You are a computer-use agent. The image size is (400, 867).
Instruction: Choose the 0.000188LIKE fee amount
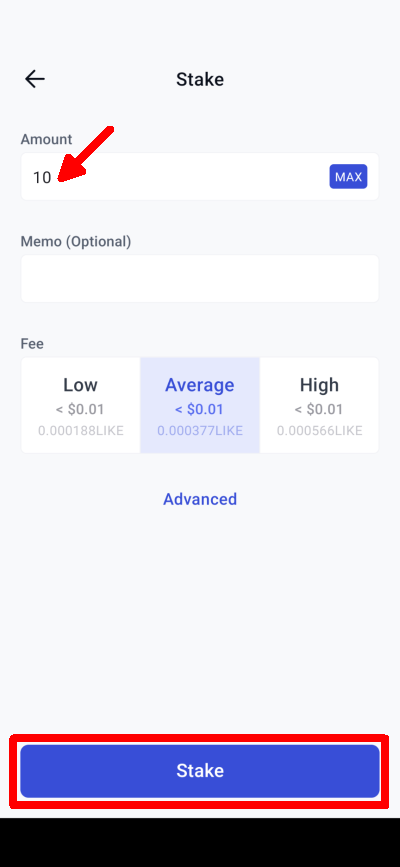point(81,431)
